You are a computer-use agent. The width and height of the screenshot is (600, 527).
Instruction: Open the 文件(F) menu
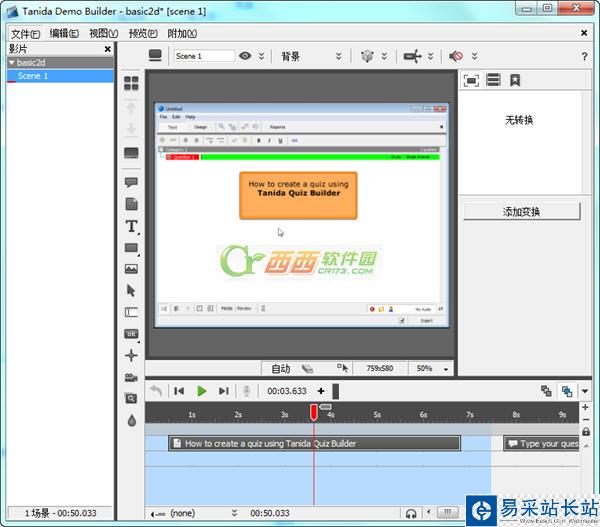[25, 34]
